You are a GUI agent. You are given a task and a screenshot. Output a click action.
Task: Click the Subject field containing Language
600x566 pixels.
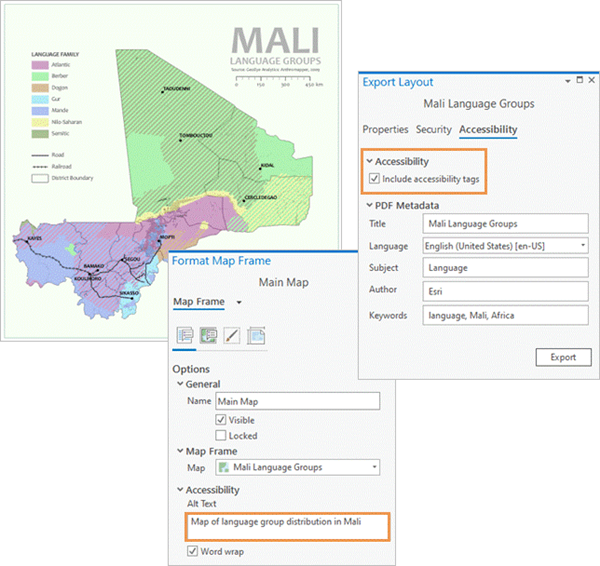(x=505, y=268)
